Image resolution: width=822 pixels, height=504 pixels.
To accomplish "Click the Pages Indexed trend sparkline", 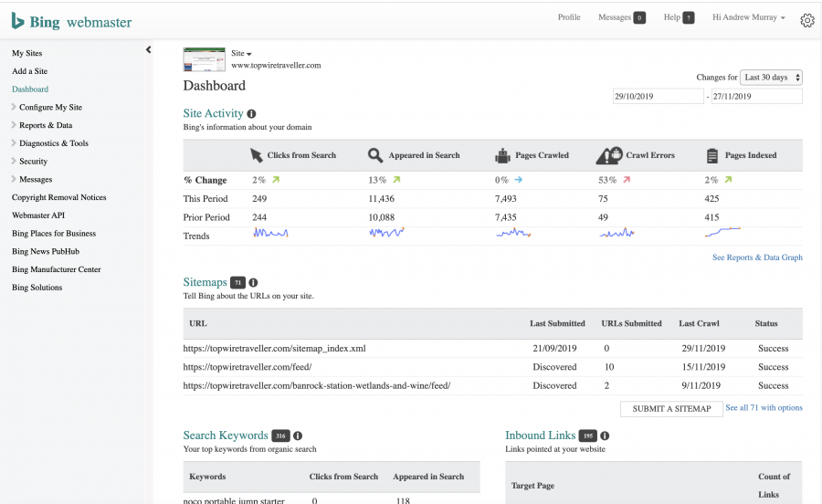I will click(x=722, y=232).
